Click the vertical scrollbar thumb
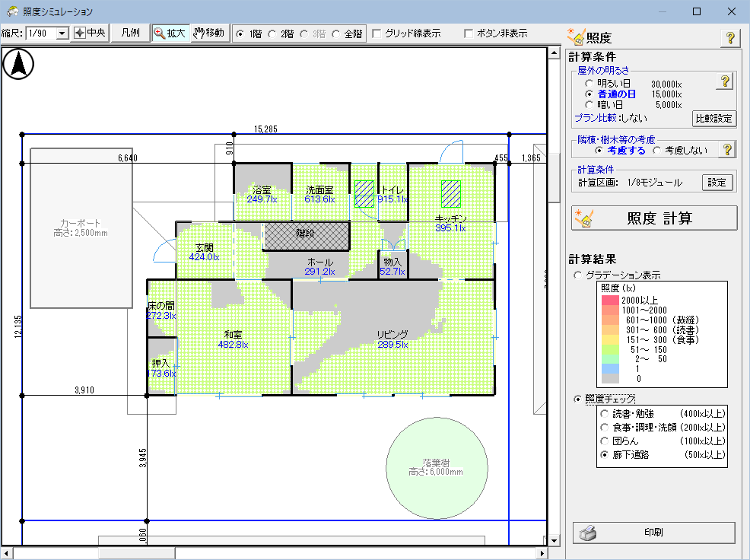Viewport: 750px width, 560px height. [x=554, y=179]
